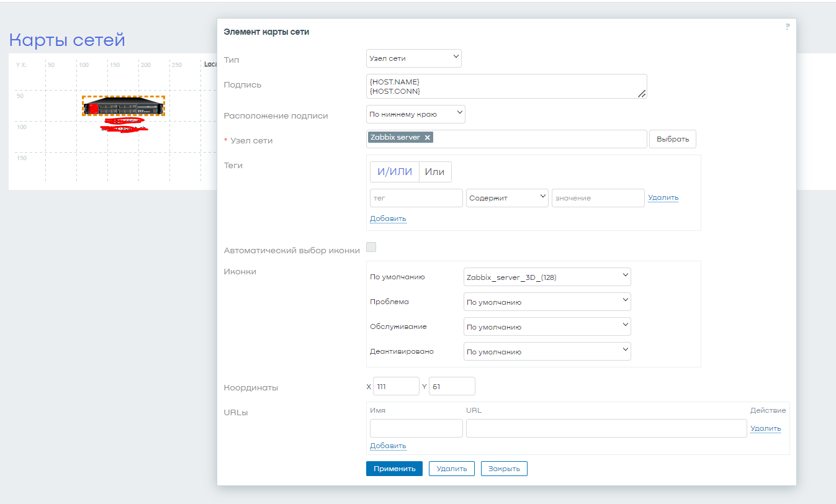Open the По умолчанию icon dropdown
836x504 pixels.
tap(547, 277)
